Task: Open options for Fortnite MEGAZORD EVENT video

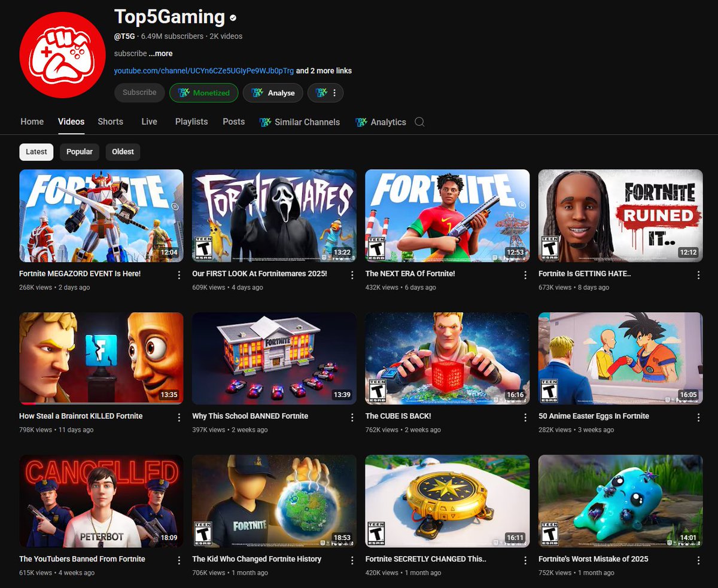Action: [179, 275]
